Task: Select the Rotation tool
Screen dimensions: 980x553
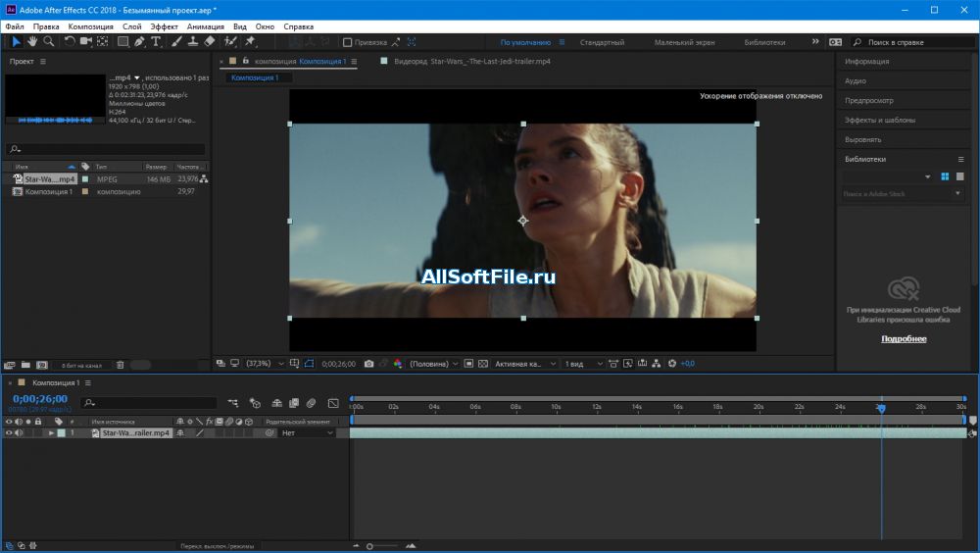Action: [70, 42]
